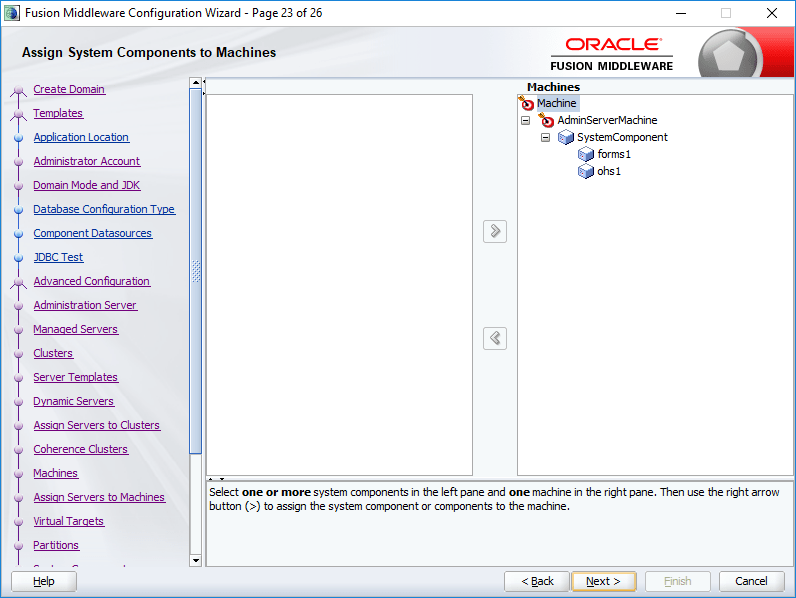Open Domain Mode and JDK step
Screen dimensions: 796x598
click(x=87, y=185)
